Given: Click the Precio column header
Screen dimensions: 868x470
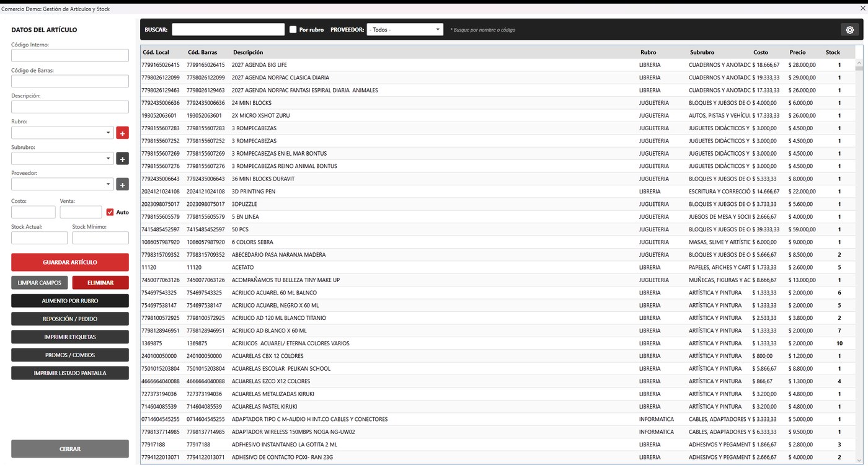Looking at the screenshot, I should (798, 52).
